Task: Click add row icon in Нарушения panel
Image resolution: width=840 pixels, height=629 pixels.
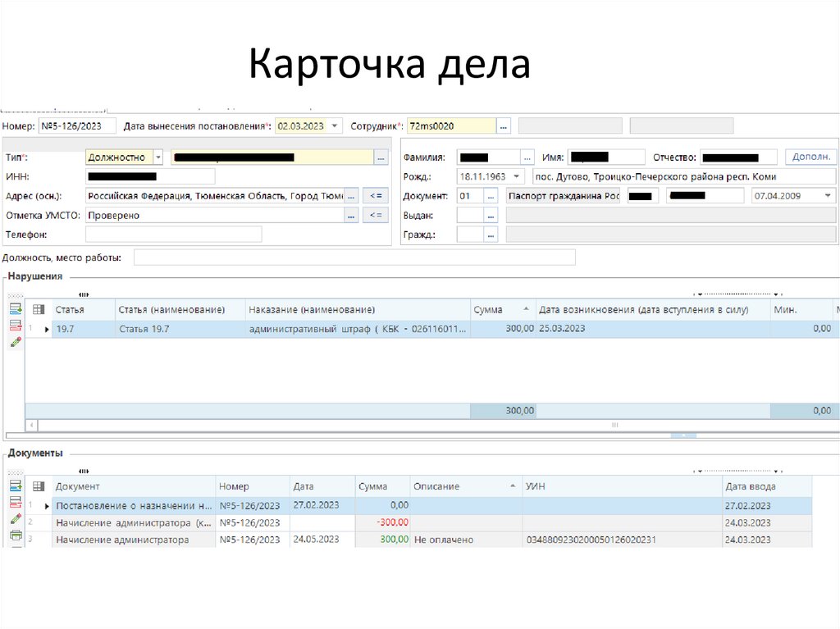Action: pyautogui.click(x=15, y=309)
